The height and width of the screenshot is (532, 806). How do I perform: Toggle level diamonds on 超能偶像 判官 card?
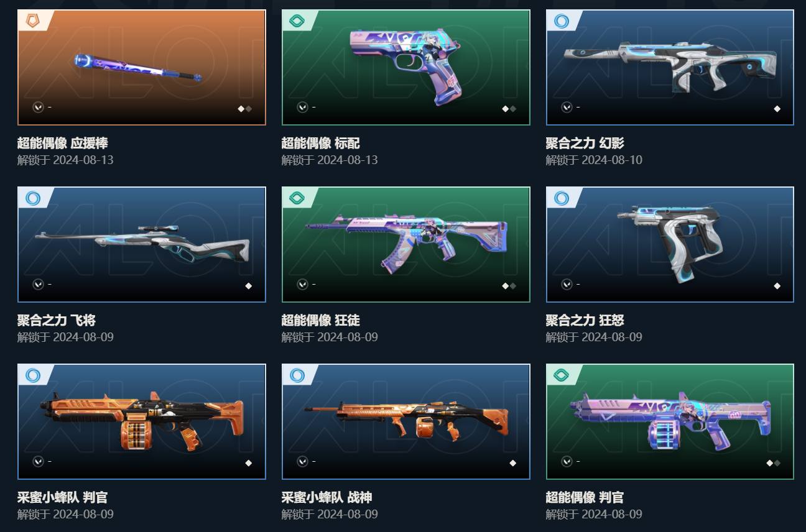click(x=773, y=463)
